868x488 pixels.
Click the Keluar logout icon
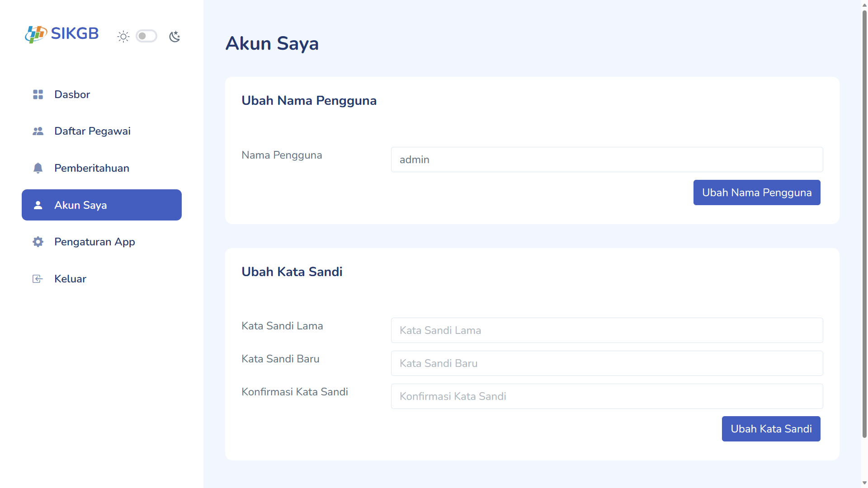[x=38, y=279]
